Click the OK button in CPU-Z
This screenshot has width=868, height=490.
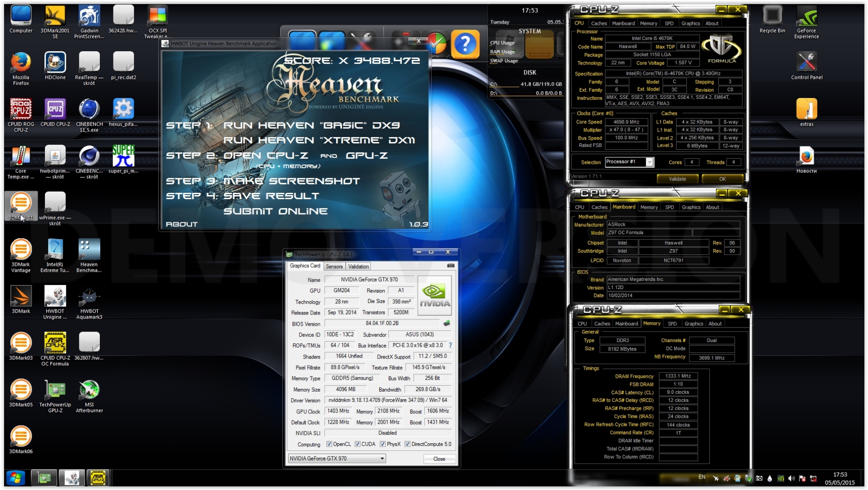click(722, 179)
